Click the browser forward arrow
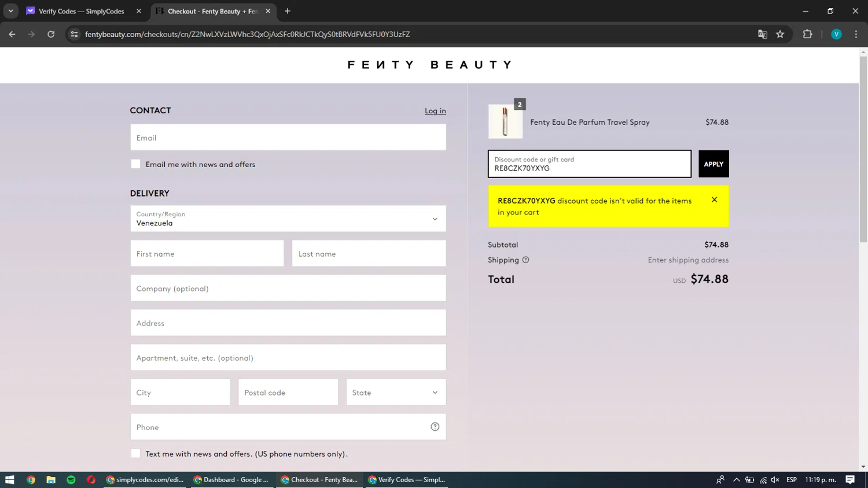The width and height of the screenshot is (868, 488). tap(31, 34)
